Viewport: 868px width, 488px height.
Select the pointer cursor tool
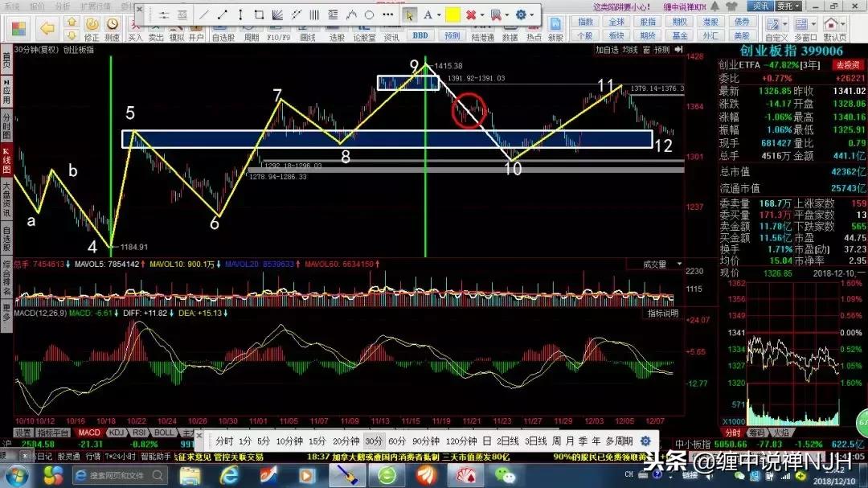pyautogui.click(x=409, y=15)
